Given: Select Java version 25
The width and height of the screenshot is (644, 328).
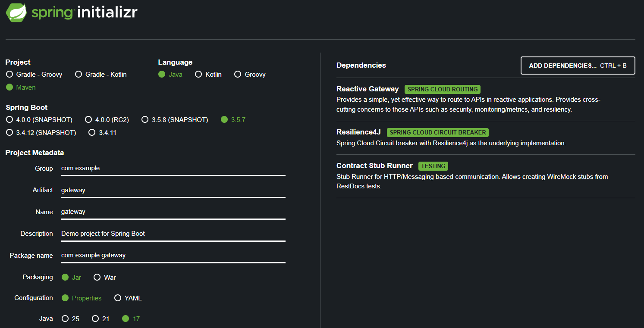Looking at the screenshot, I should 70,319.
